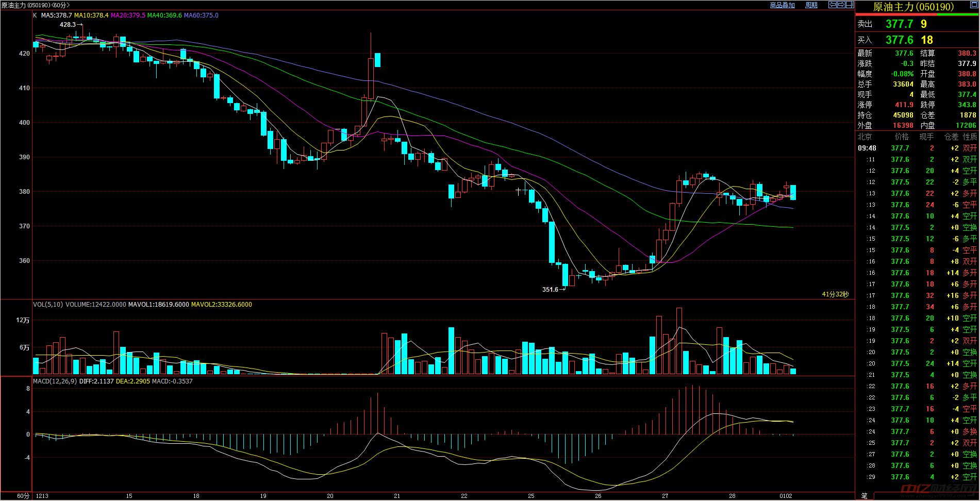Toggle the side panel layout icon
The width and height of the screenshot is (980, 501).
850,5
